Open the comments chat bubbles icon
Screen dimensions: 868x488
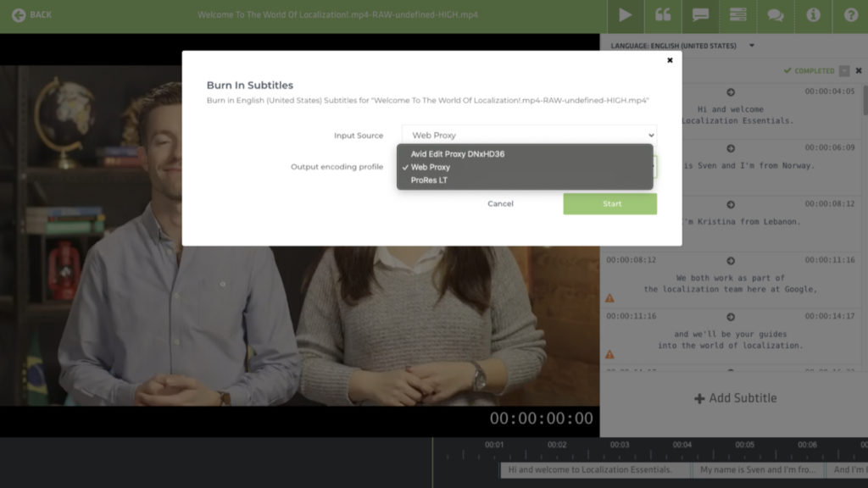[775, 15]
